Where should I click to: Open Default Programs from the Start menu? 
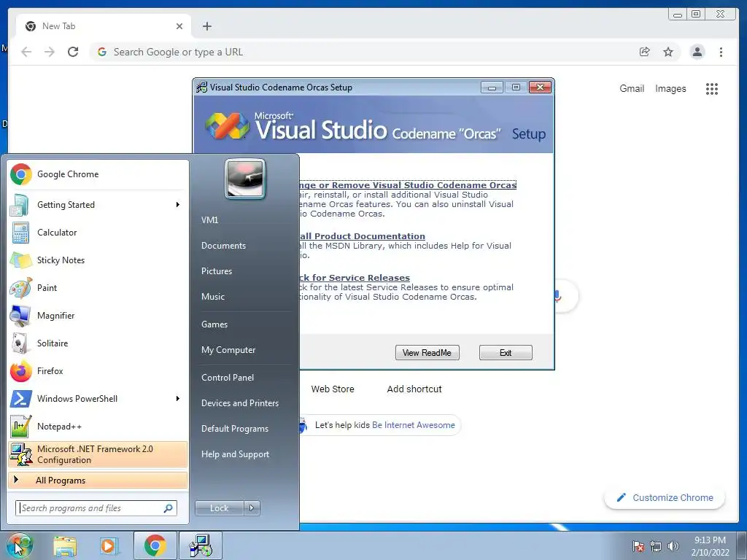pyautogui.click(x=235, y=429)
